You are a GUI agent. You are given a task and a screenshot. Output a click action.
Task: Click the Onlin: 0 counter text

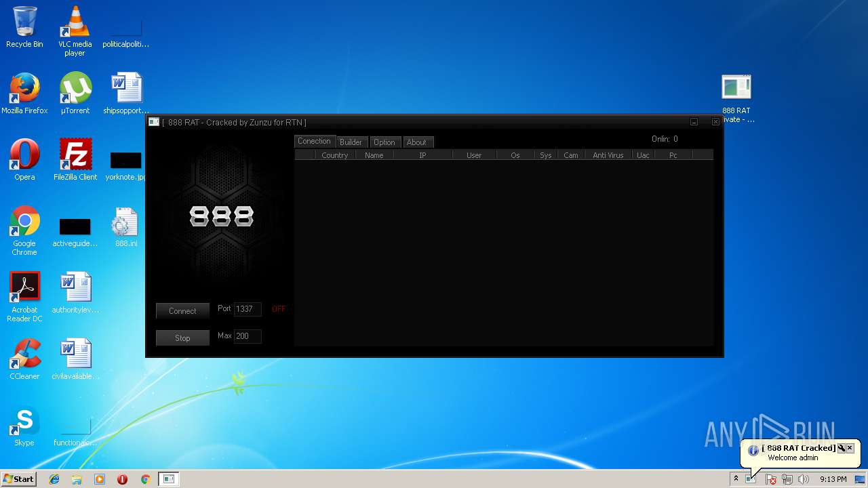(x=665, y=139)
